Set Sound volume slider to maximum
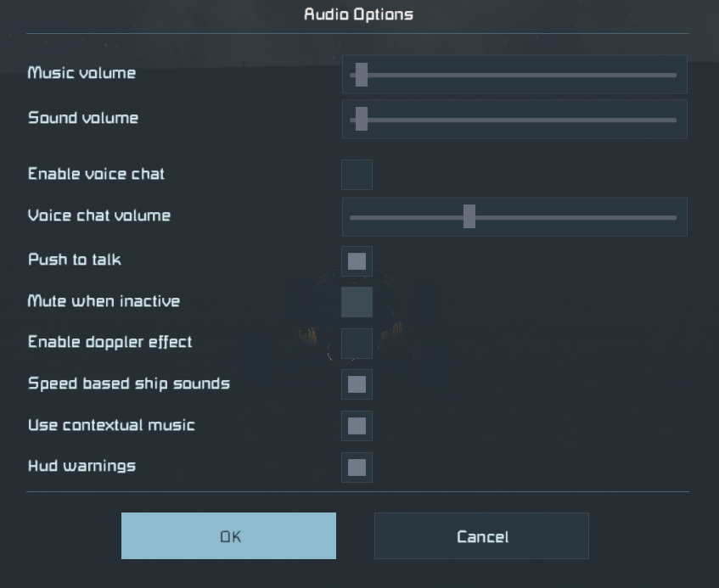Image resolution: width=719 pixels, height=588 pixels. coord(676,119)
